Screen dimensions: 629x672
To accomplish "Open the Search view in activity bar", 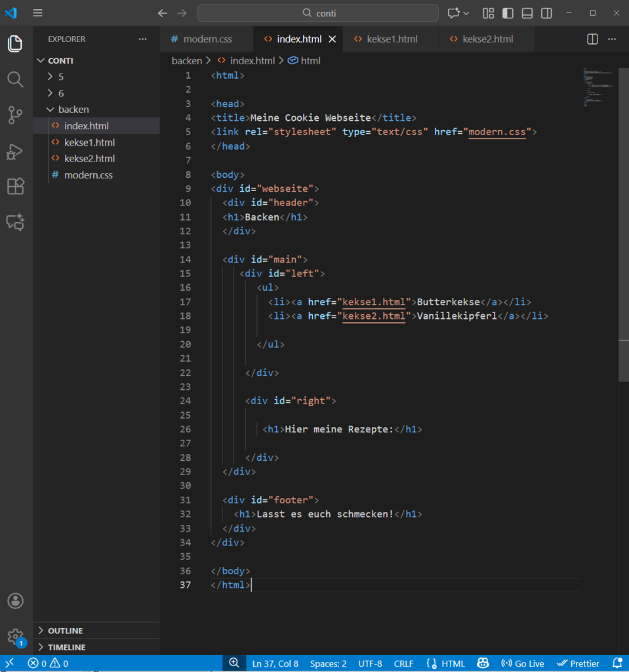I will tap(15, 80).
